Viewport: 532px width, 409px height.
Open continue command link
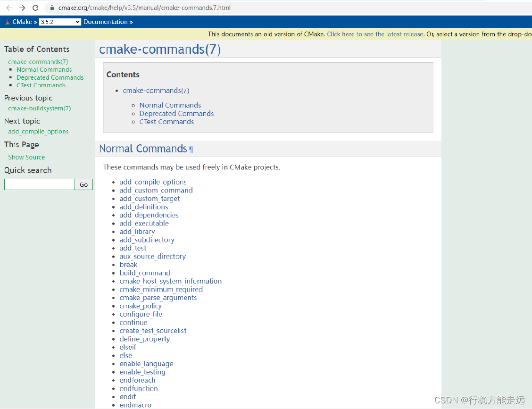pyautogui.click(x=133, y=323)
